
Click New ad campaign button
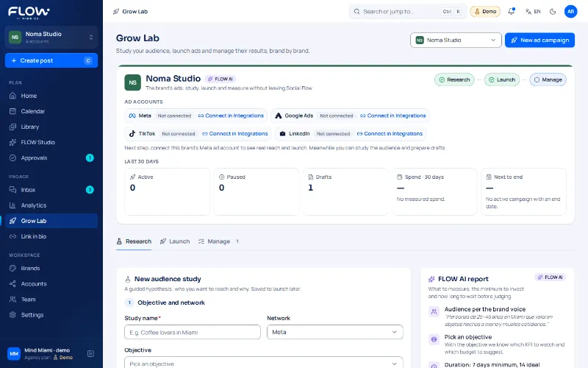pyautogui.click(x=539, y=40)
